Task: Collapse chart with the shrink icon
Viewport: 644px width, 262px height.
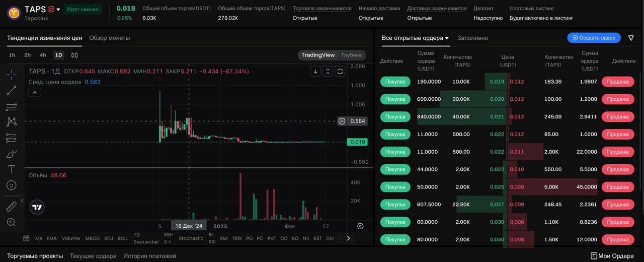Action: coord(328,71)
